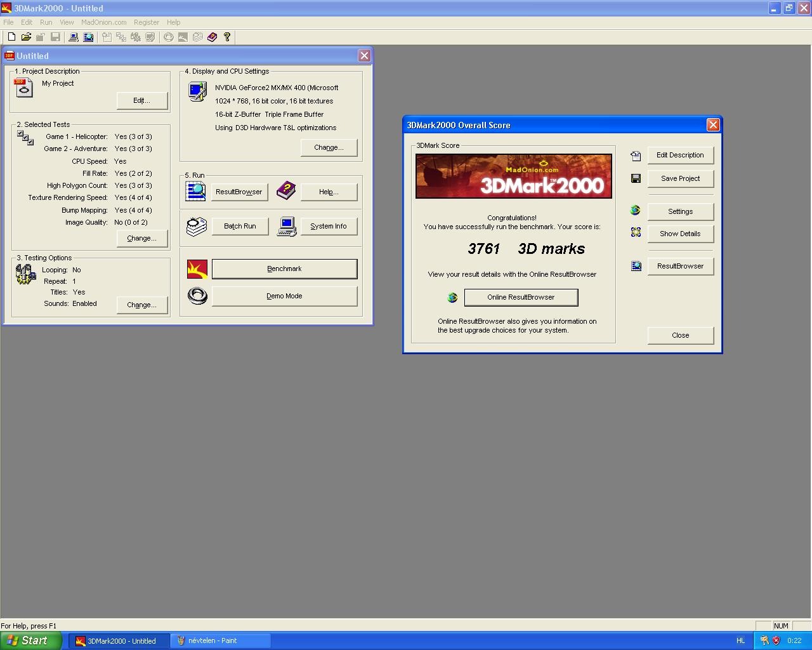Click the purple Help book icon in Run section
The height and width of the screenshot is (650, 812).
[x=286, y=189]
